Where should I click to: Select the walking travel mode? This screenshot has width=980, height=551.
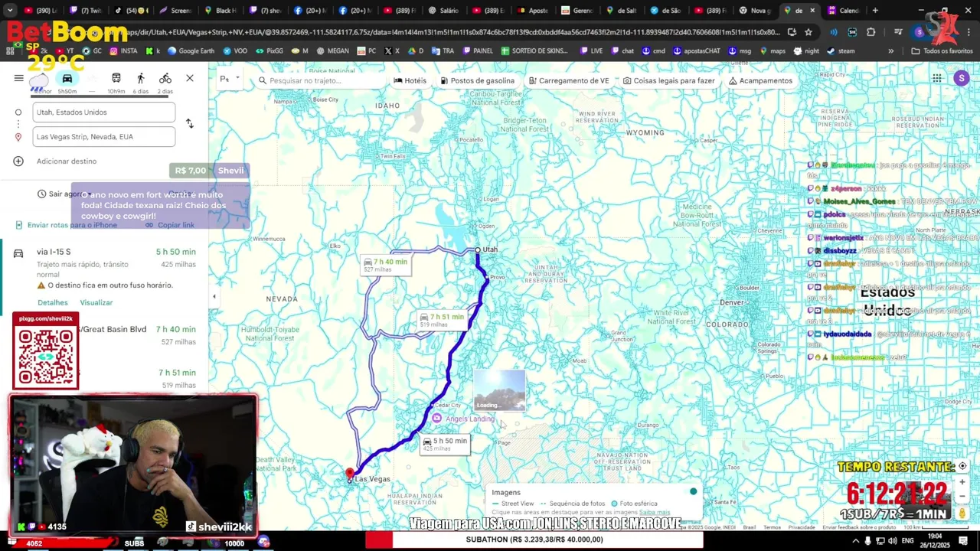(141, 78)
